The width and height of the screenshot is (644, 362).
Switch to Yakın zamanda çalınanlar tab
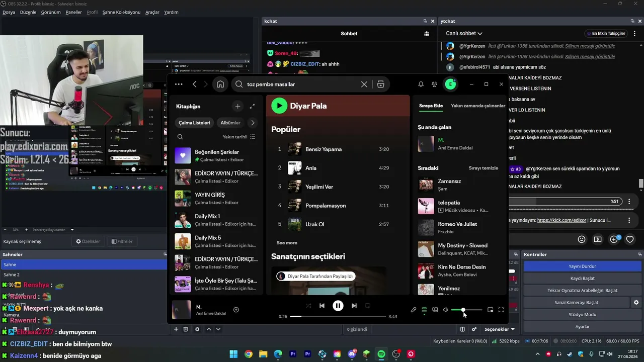(478, 106)
